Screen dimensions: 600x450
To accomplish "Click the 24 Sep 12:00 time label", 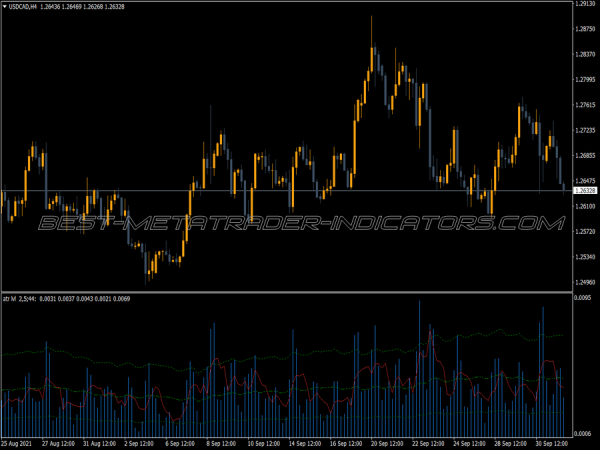I will 470,444.
